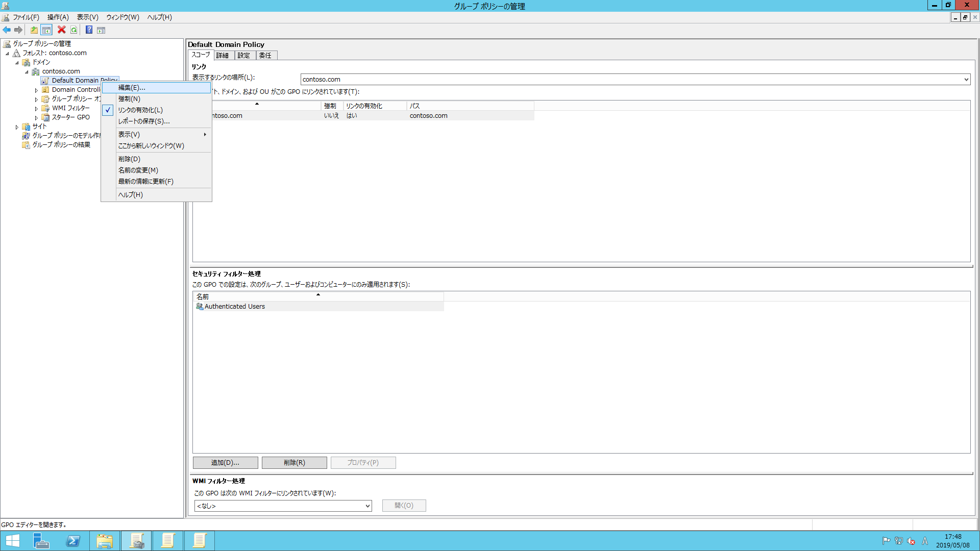Click the 削除(R) button

point(294,463)
